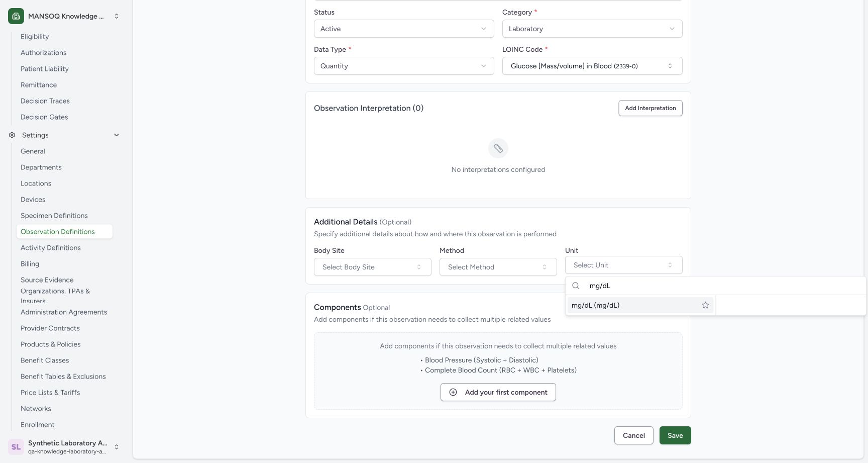868x463 pixels.
Task: Choose the mg/dL (mg/dL) unit option
Action: point(640,305)
